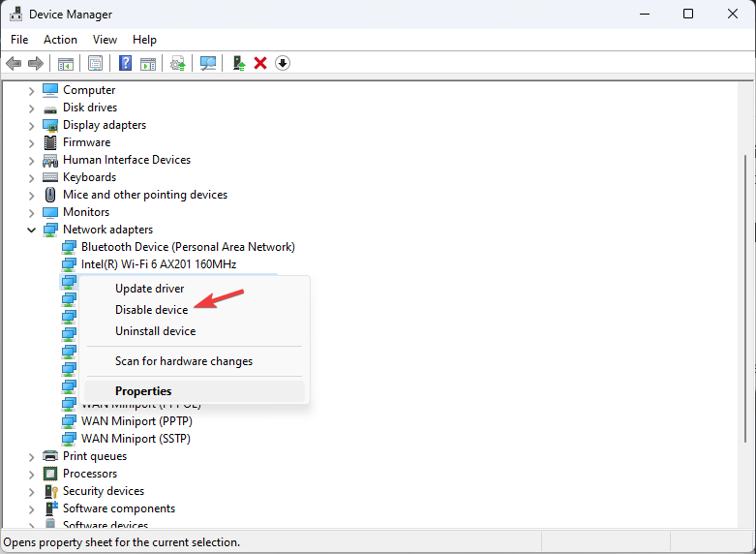Click the Back arrow toolbar icon

14,63
